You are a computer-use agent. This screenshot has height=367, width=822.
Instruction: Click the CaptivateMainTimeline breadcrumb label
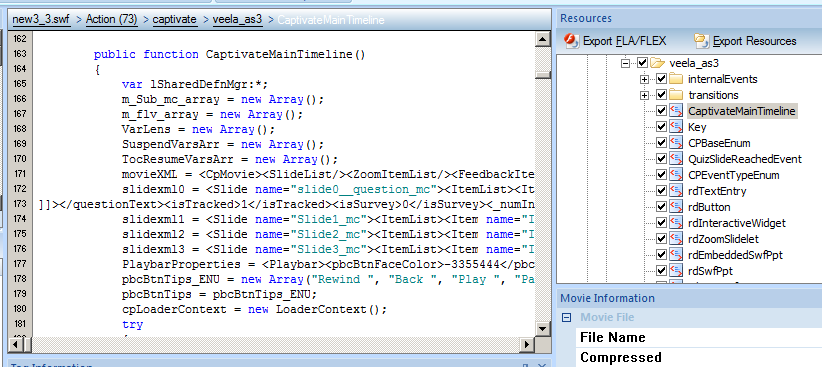[x=331, y=20]
